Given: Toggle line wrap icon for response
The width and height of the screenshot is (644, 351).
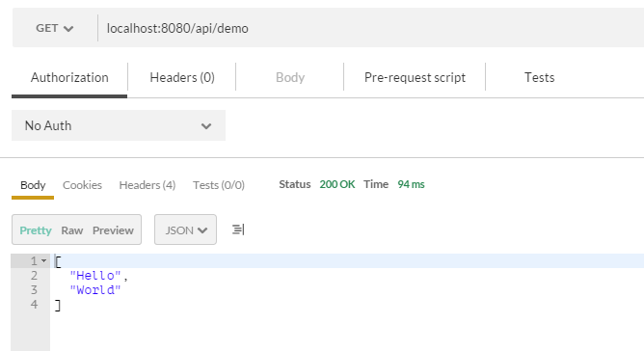Looking at the screenshot, I should pos(238,229).
